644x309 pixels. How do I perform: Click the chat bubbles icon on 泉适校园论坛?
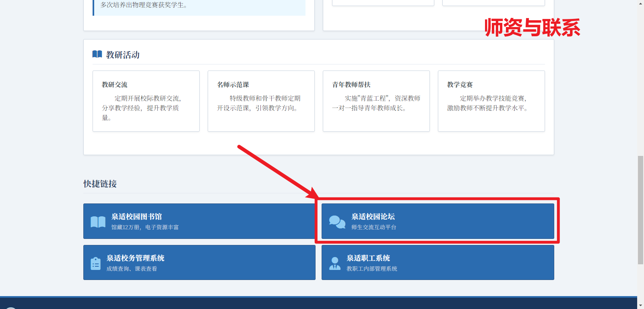(337, 222)
